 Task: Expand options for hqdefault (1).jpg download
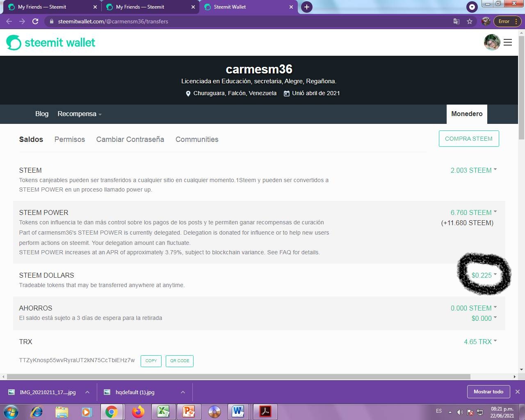[x=183, y=392]
